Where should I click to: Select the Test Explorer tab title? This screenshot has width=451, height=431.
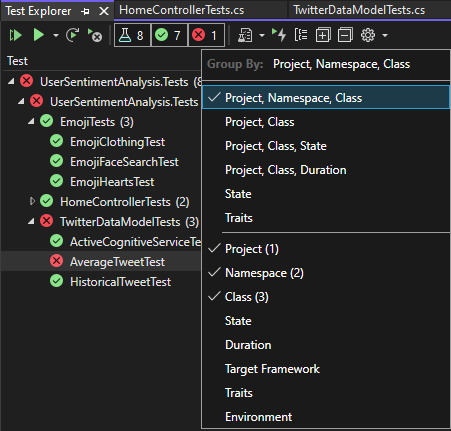(38, 11)
